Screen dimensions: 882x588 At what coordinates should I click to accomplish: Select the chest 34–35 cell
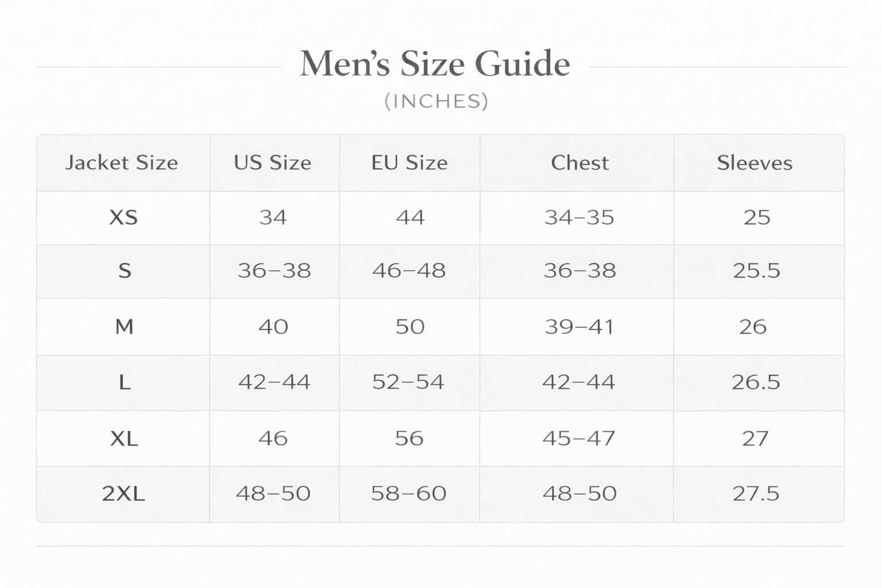pos(579,218)
